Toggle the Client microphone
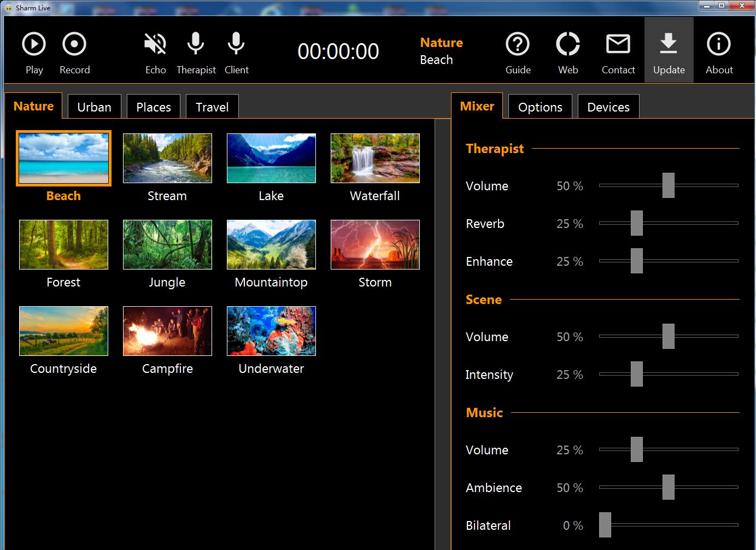 pyautogui.click(x=236, y=45)
